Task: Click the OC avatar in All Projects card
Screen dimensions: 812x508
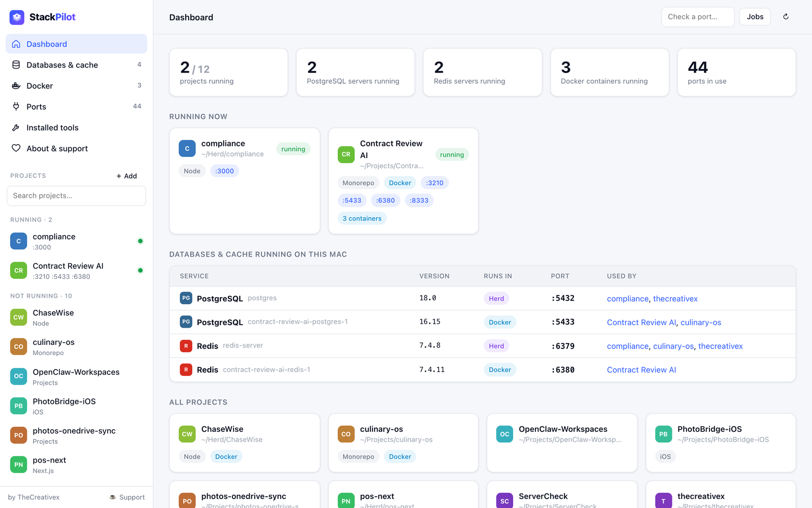Action: (x=504, y=434)
